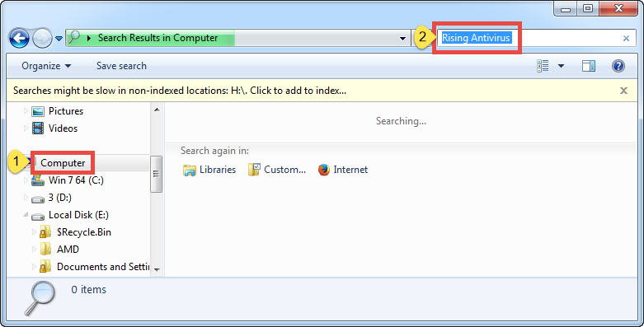Click the navigation pane scroll down arrow

[x=157, y=270]
